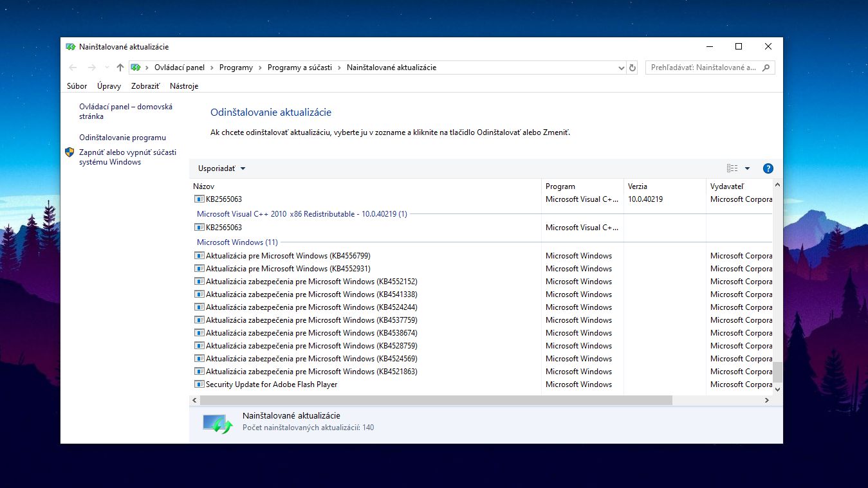Click vertical scrollbar up arrow
Viewport: 868px width, 488px height.
coord(778,185)
